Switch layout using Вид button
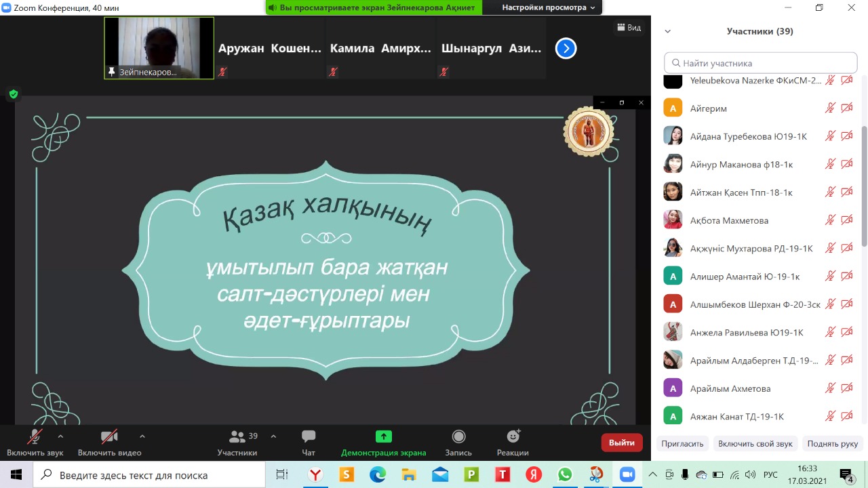Screen dimensions: 868x488 tap(629, 28)
